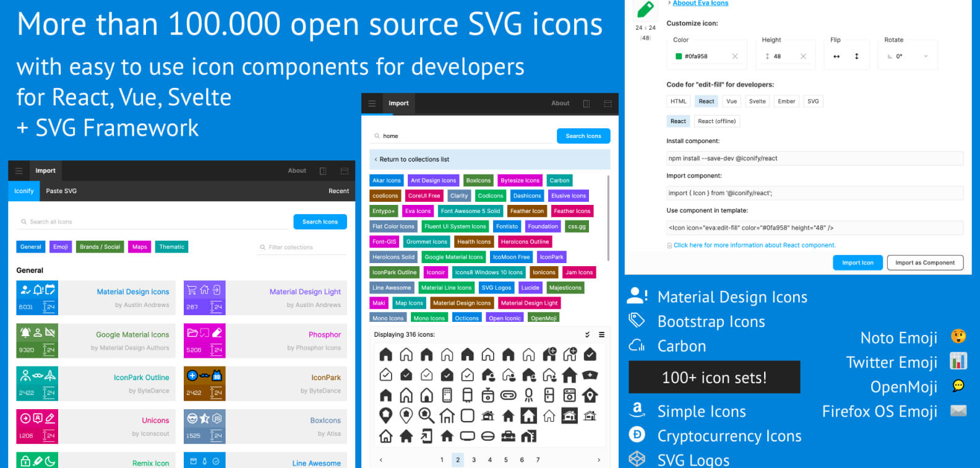This screenshot has width=980, height=468.
Task: Click rightmost layout icon in home search window
Action: [x=608, y=103]
